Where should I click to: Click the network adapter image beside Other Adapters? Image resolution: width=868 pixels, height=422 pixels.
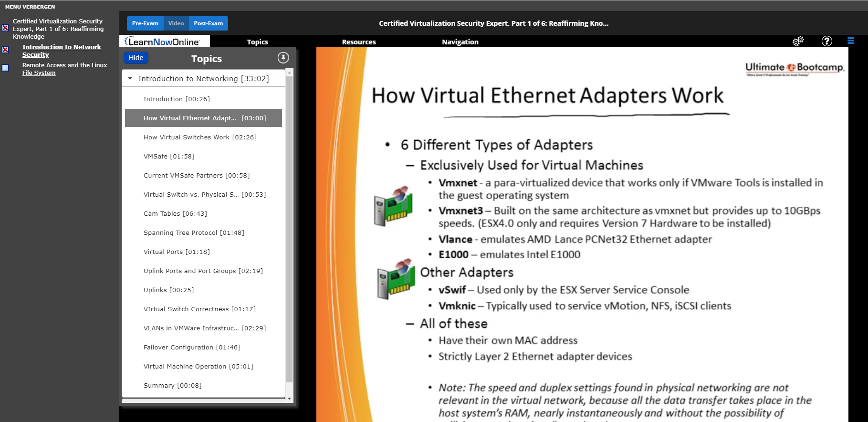[395, 279]
